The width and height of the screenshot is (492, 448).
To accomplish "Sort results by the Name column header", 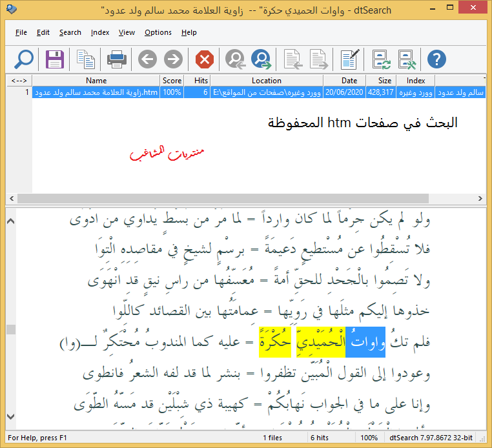I will (96, 81).
